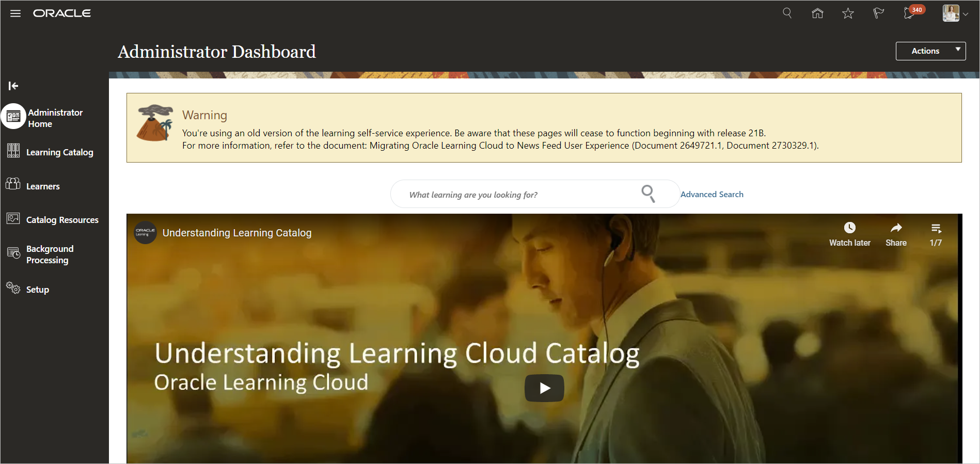Expand the Actions dropdown
The width and height of the screenshot is (980, 464).
[x=930, y=51]
